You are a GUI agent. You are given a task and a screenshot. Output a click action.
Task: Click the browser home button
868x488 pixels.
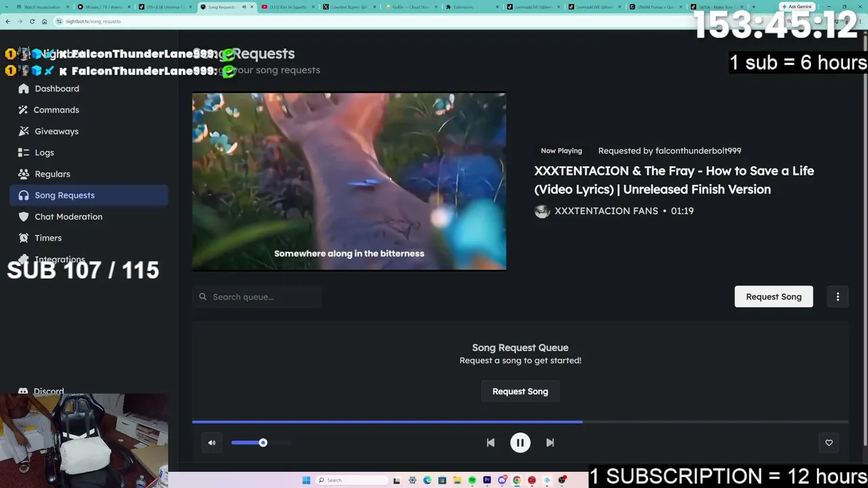44,21
